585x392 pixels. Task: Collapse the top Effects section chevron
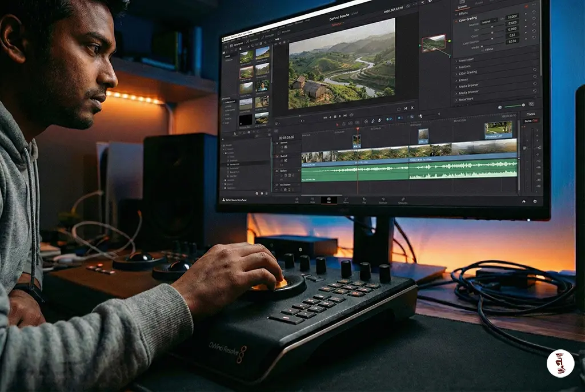[456, 14]
